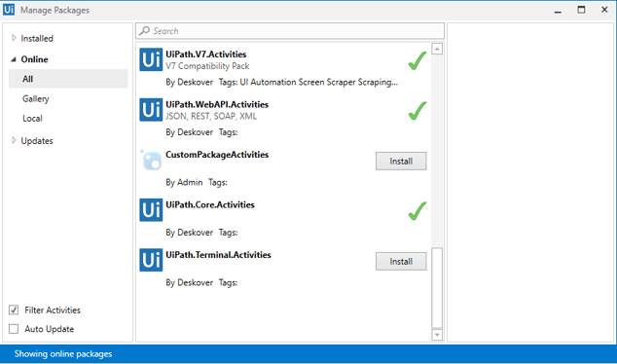Open the Installed packages section
This screenshot has height=364, width=617.
click(x=37, y=38)
